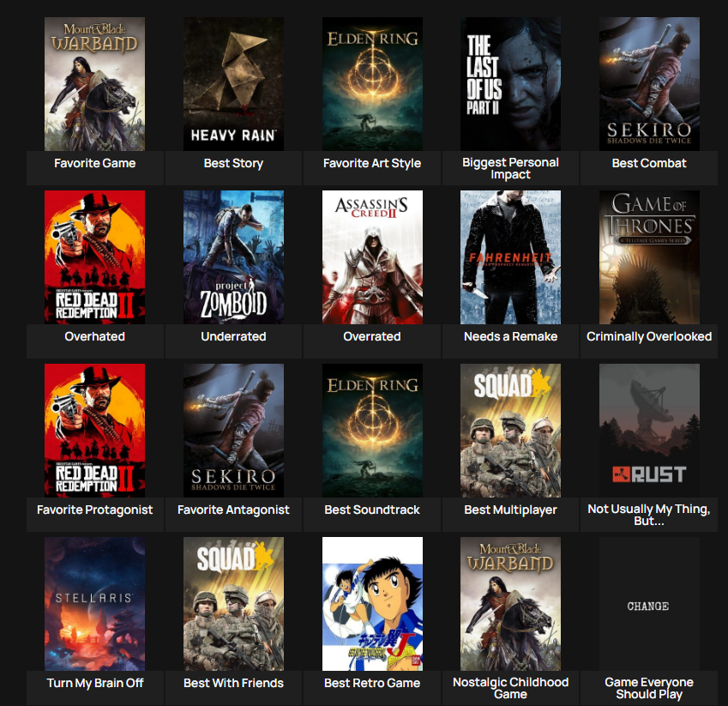728x706 pixels.
Task: Click the Not Usually My Thing, But... caption
Action: 649,515
